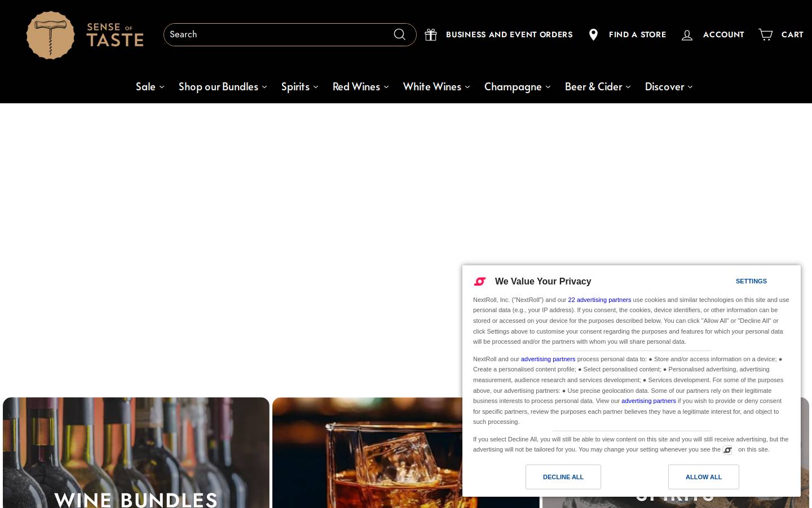Open the Wine Bundles category tile
This screenshot has height=508, width=812.
coord(136,453)
